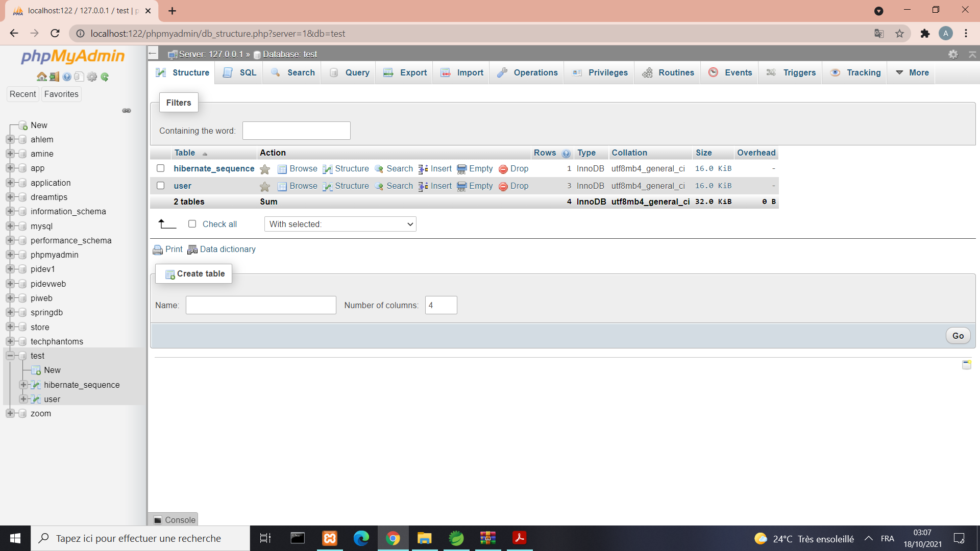
Task: Open the More tab menu
Action: (x=912, y=72)
